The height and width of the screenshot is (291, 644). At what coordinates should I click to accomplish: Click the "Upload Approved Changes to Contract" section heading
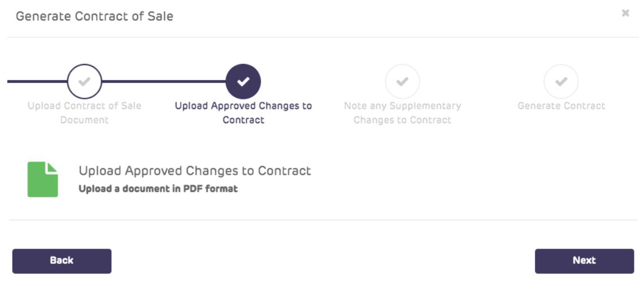[195, 171]
